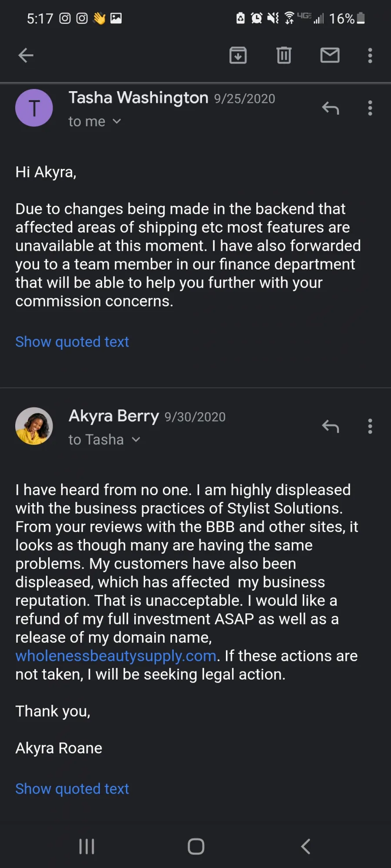The width and height of the screenshot is (391, 868).
Task: Tap Akyra Berry's profile photo
Action: click(34, 426)
